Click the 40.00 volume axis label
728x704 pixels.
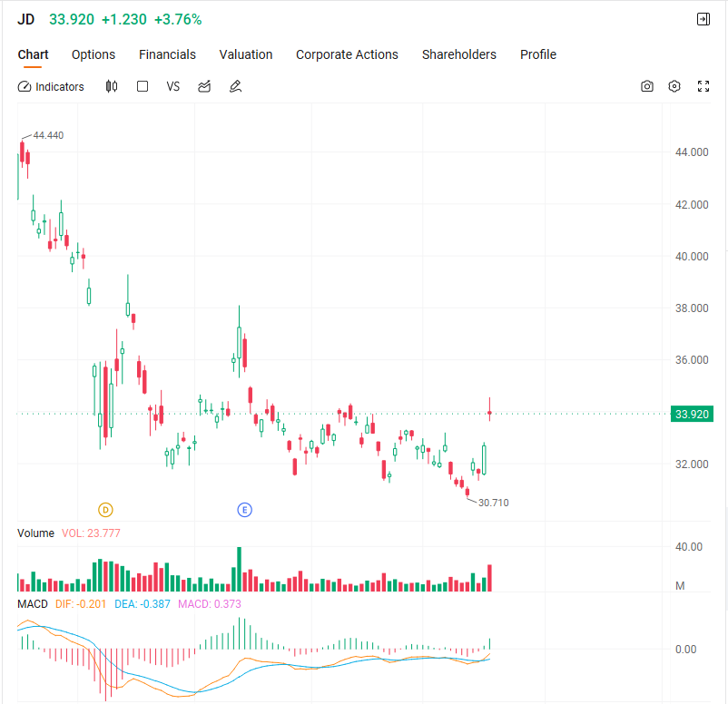click(x=689, y=547)
